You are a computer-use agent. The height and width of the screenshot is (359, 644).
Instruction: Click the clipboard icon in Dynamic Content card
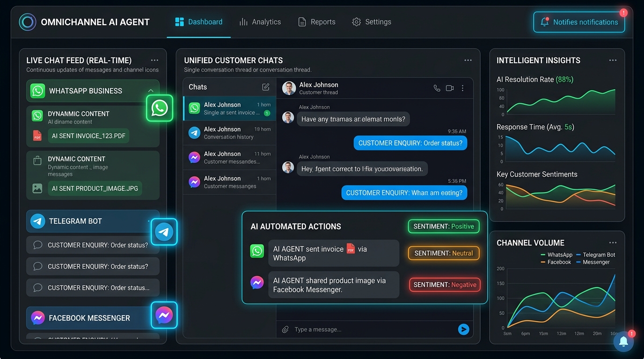[37, 161]
